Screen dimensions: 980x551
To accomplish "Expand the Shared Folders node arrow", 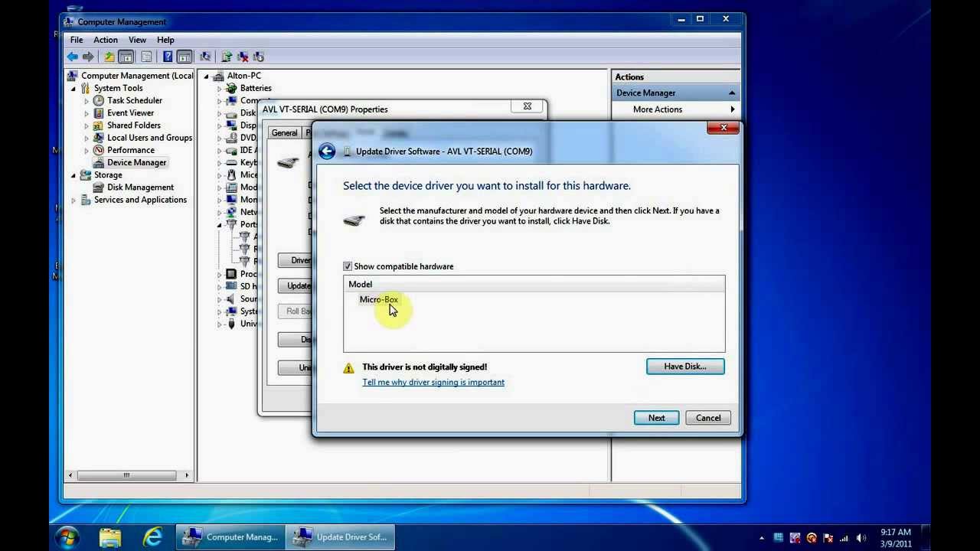I will tap(87, 126).
